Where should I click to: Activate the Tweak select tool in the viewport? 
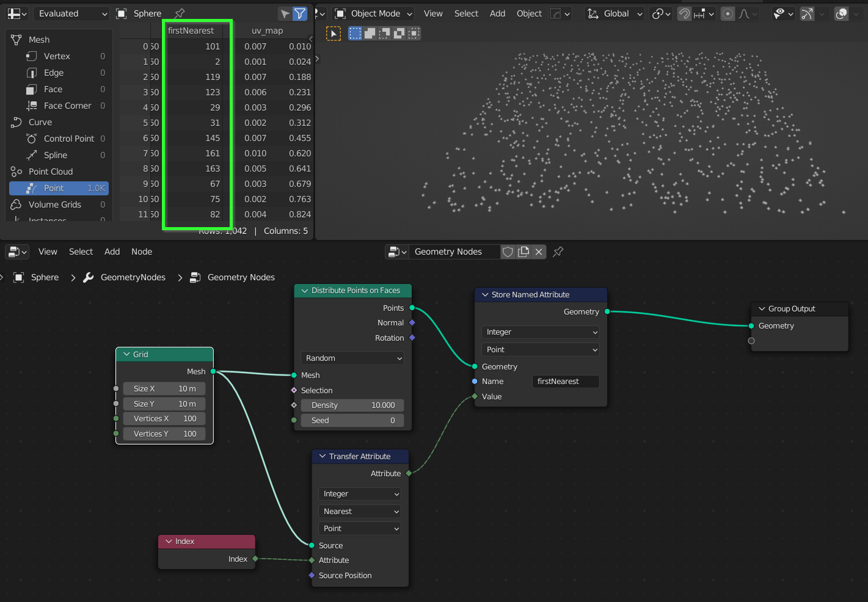(x=334, y=34)
